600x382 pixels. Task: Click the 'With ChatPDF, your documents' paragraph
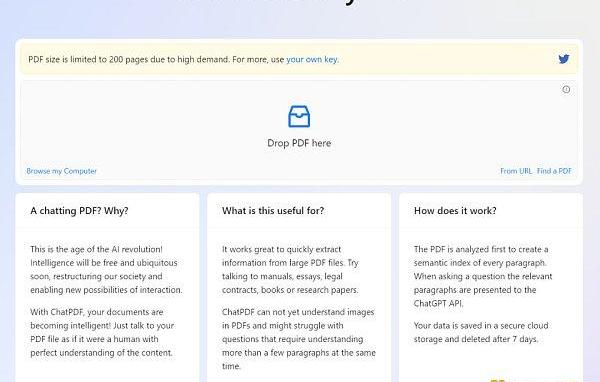102,332
